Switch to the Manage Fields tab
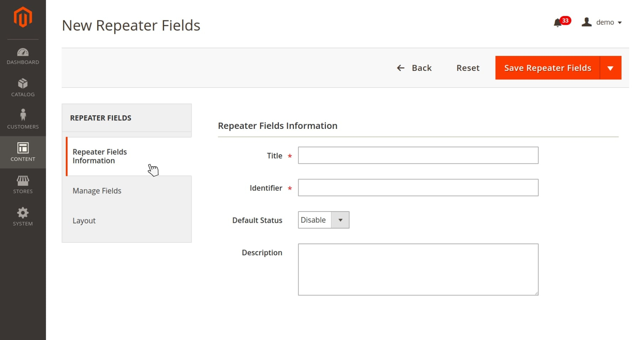 (97, 191)
